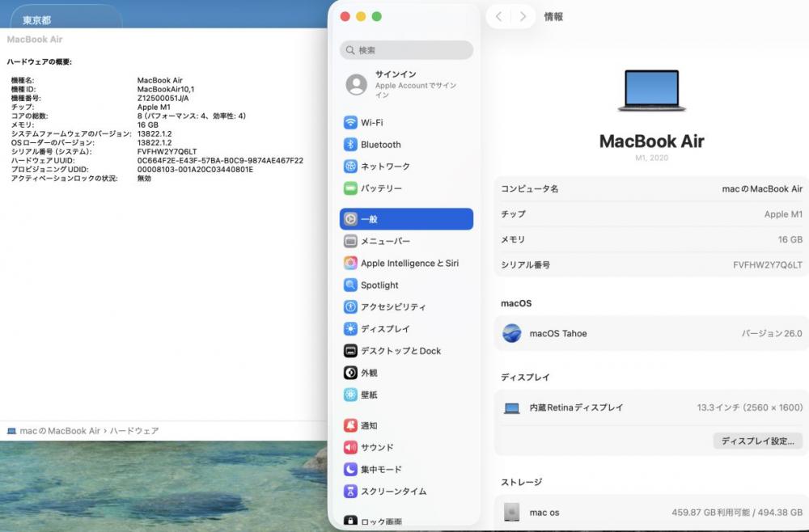Viewport: 809px width, 532px height.
Task: Open Bluetooth settings icon
Action: tap(350, 145)
